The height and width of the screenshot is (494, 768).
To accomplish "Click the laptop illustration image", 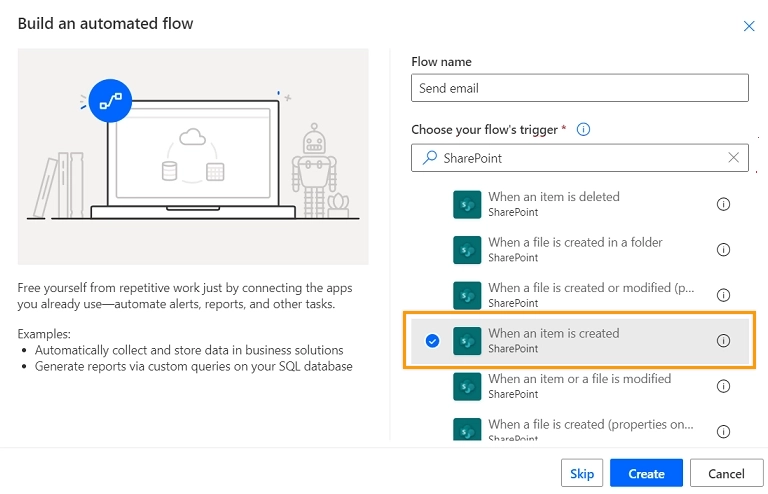I will [193, 157].
